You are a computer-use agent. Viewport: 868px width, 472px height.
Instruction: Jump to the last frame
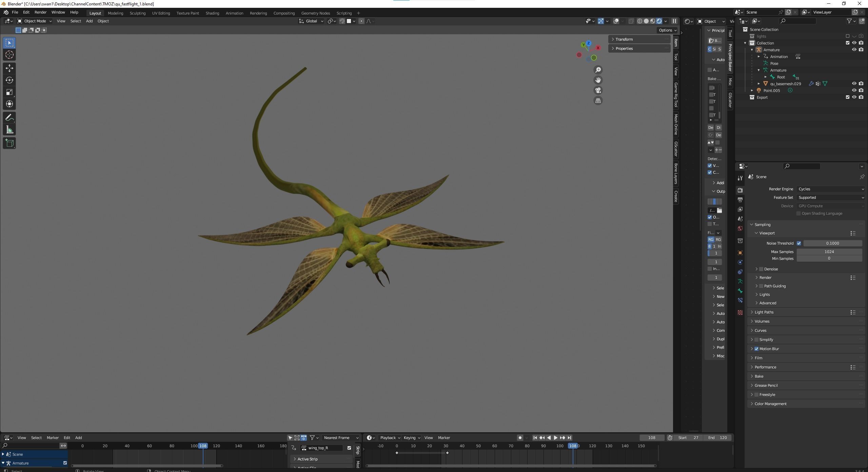569,438
